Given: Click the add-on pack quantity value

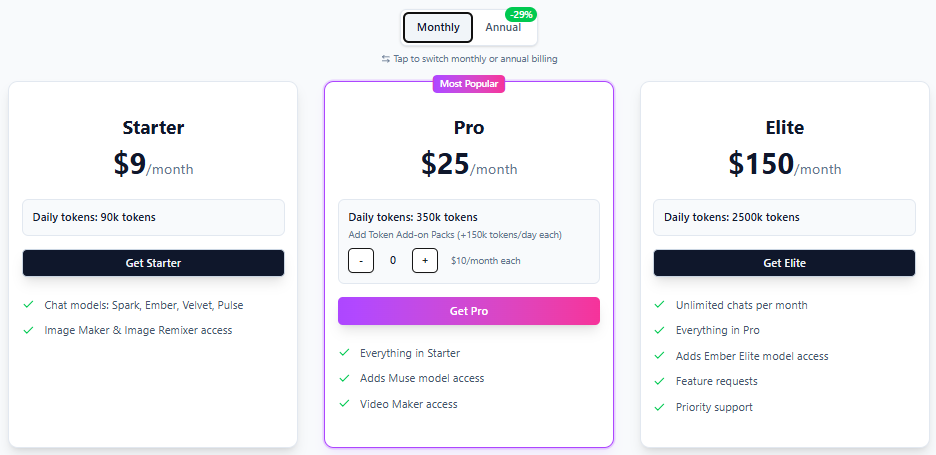Looking at the screenshot, I should point(393,261).
